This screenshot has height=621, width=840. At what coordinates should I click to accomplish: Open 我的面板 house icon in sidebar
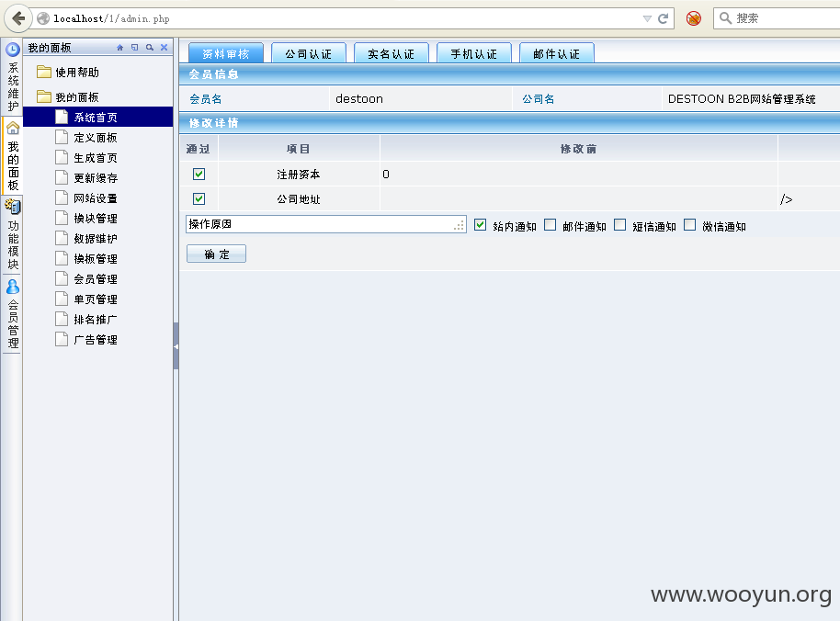(13, 128)
